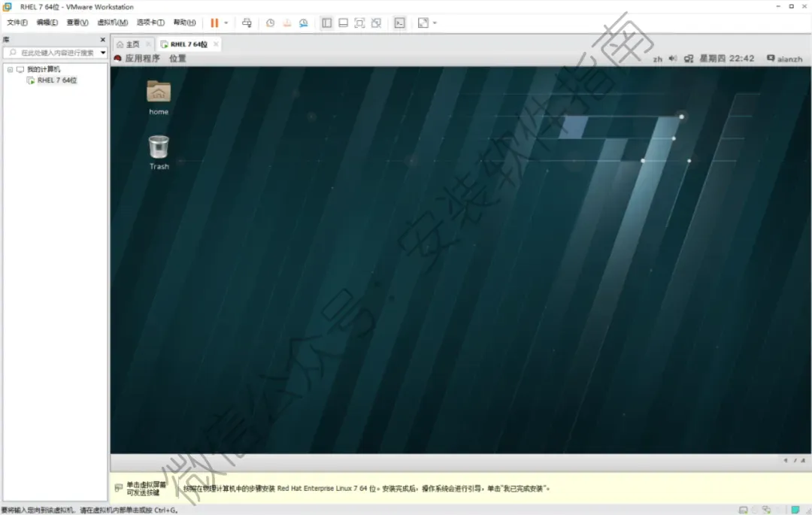Close the RHEL 7 64位 tab
The width and height of the screenshot is (812, 515).
point(216,44)
